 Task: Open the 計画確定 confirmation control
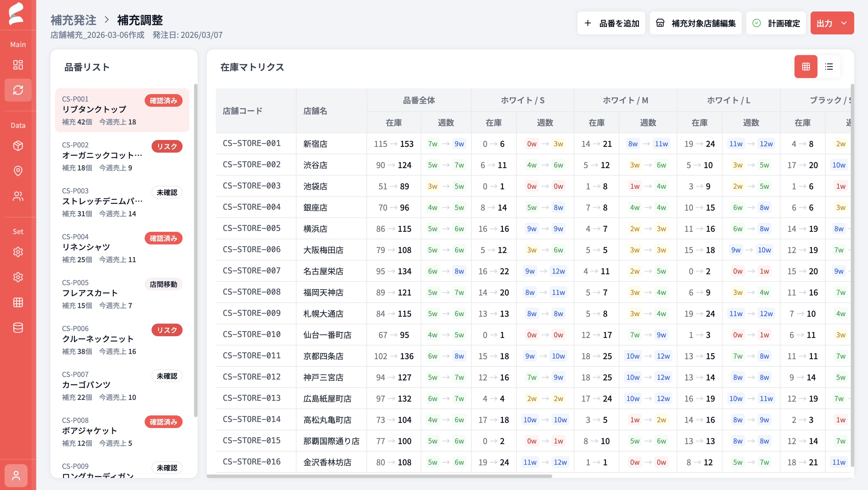click(x=776, y=23)
